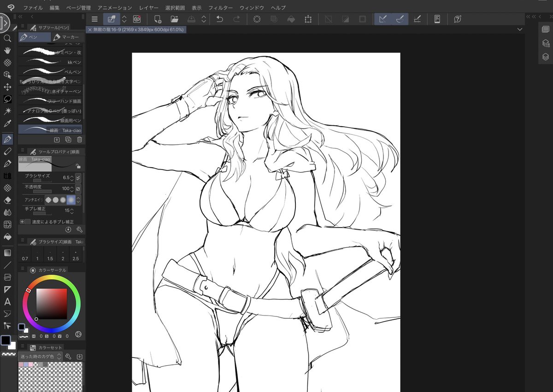Select the Pen tool in the left toolbar
The image size is (553, 392).
7,139
